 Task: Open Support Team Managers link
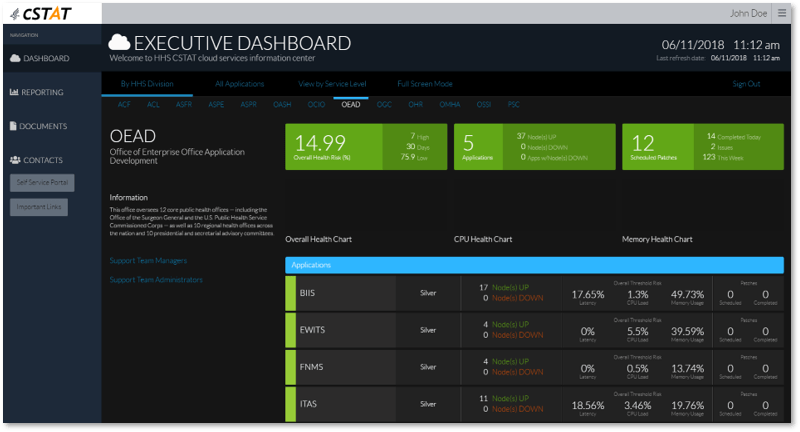point(148,261)
